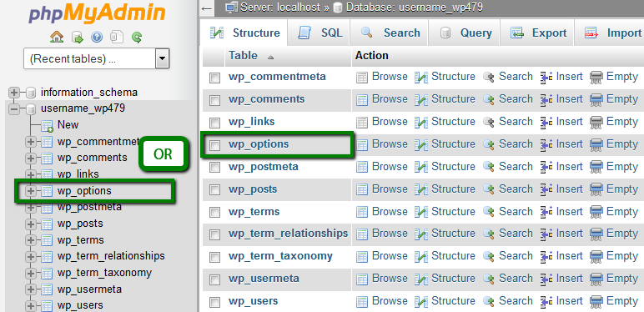Click New under username_wp479 in tree

coord(68,125)
